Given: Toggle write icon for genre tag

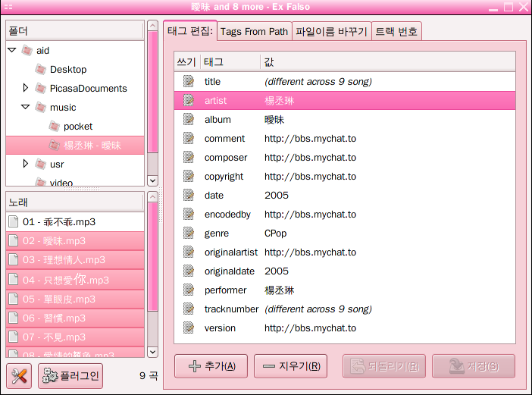Looking at the screenshot, I should (x=188, y=233).
